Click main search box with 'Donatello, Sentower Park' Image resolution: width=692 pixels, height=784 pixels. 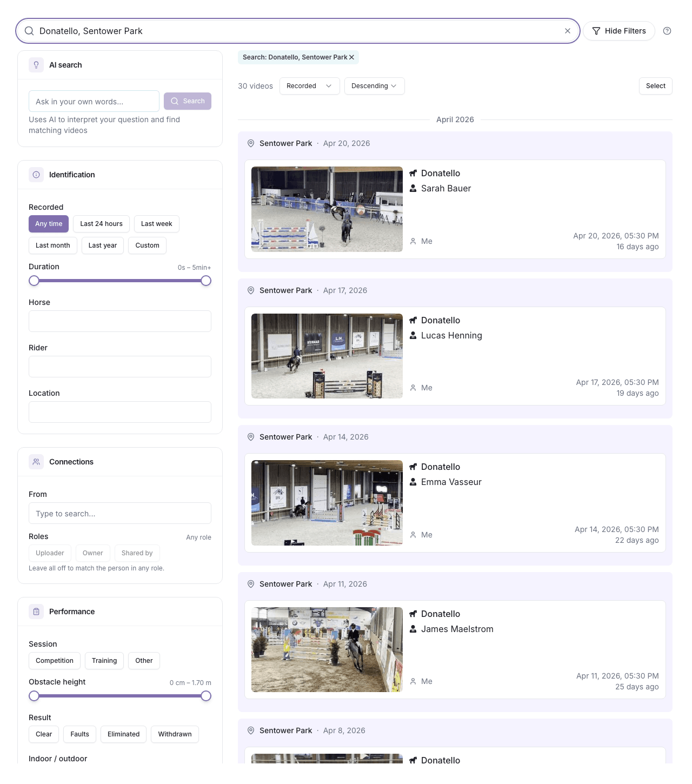pyautogui.click(x=298, y=31)
